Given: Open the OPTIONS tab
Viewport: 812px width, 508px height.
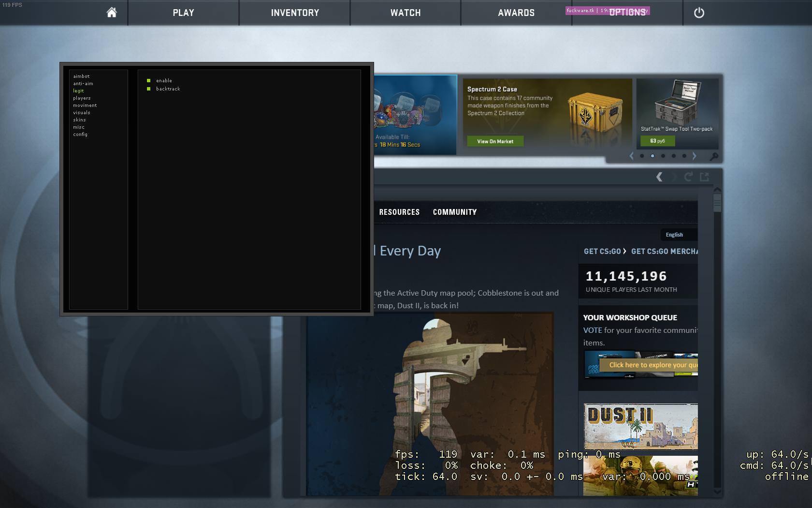Looking at the screenshot, I should [x=627, y=13].
